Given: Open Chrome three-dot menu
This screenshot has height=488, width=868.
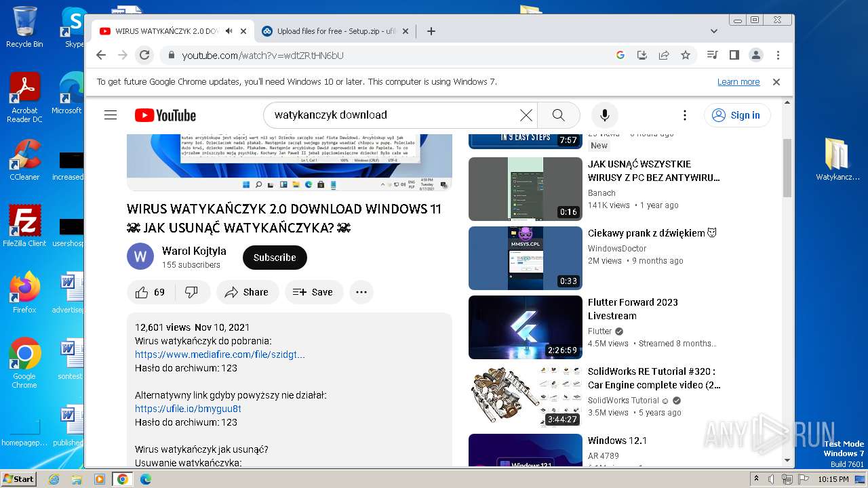Looking at the screenshot, I should [x=778, y=55].
